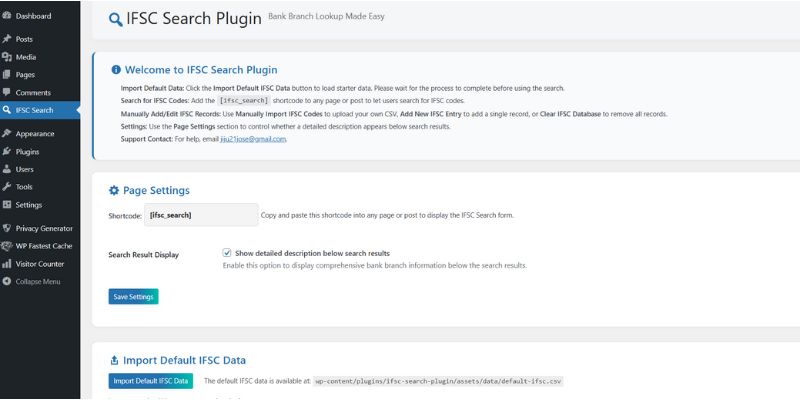
Task: Open the Pages menu item
Action: [x=26, y=75]
